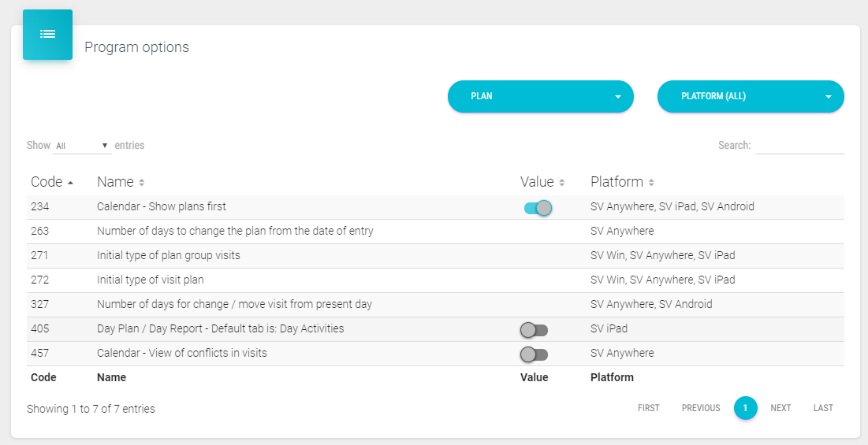Screen dimensions: 868x445
Task: Click the Program options list icon
Action: (47, 35)
